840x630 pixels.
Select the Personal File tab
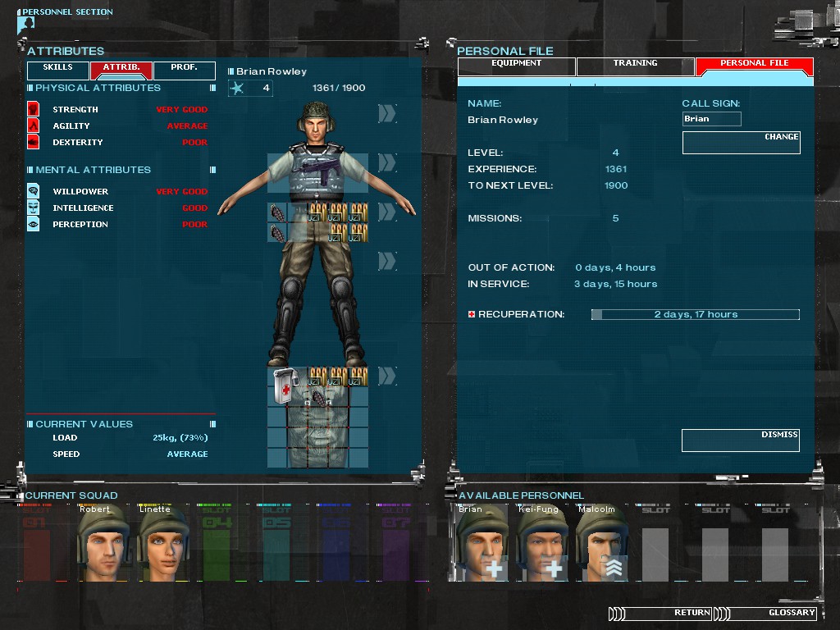[x=755, y=66]
